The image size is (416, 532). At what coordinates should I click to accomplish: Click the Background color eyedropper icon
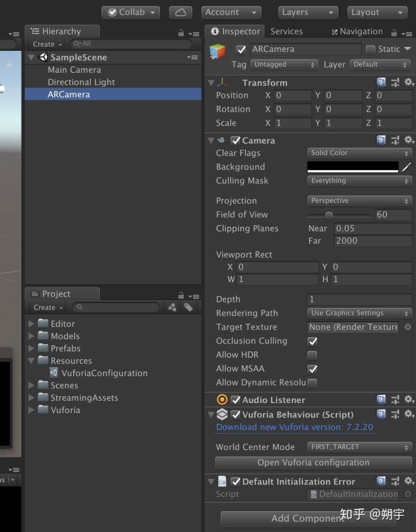click(x=406, y=167)
